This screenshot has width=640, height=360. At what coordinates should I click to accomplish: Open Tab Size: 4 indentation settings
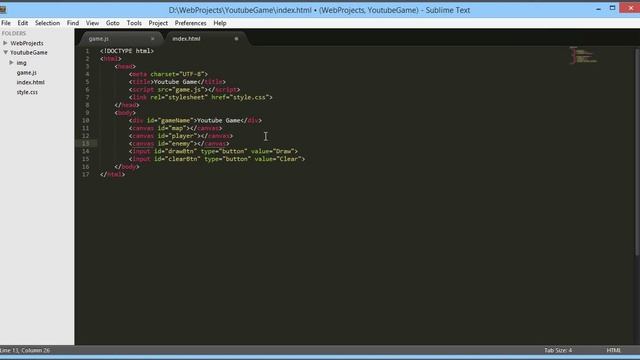pyautogui.click(x=558, y=350)
